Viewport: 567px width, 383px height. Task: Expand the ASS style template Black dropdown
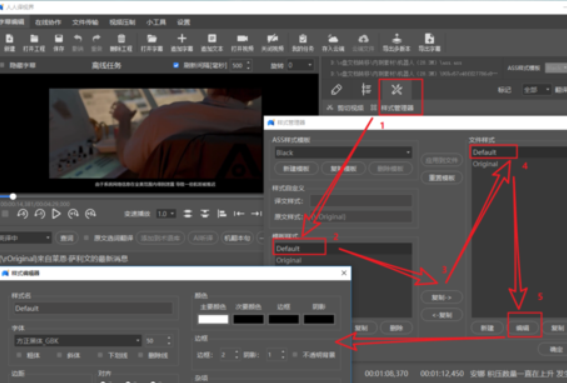click(x=343, y=153)
